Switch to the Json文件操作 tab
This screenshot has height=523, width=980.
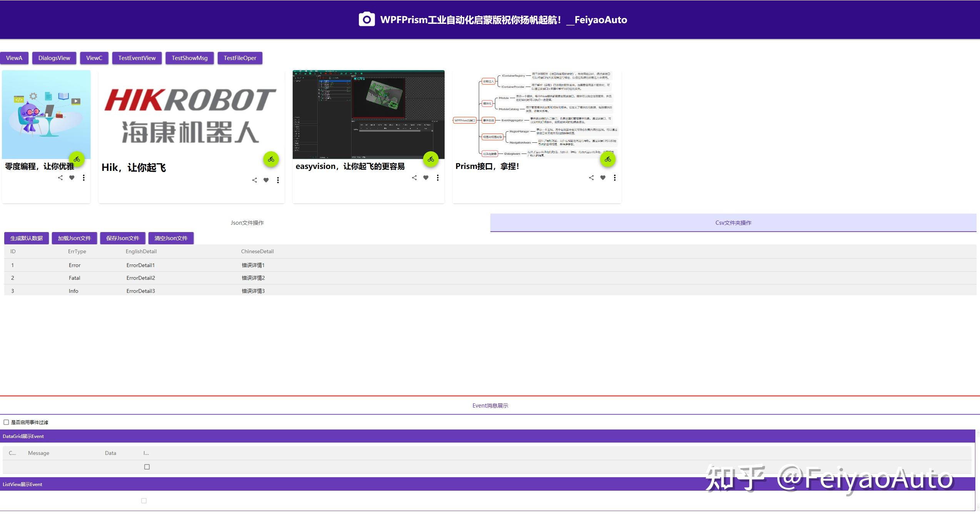pyautogui.click(x=247, y=222)
